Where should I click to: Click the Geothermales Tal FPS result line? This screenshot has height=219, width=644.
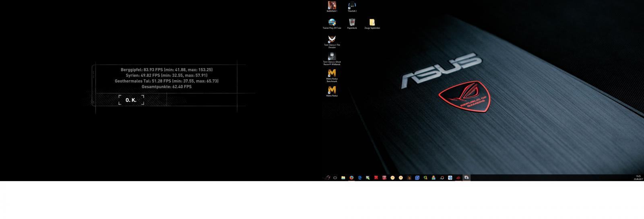click(167, 81)
